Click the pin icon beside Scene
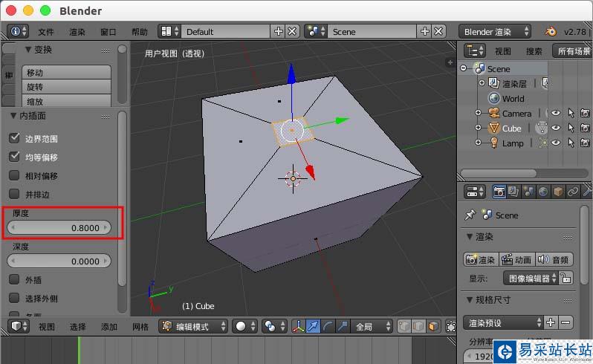Image resolution: width=593 pixels, height=364 pixels. pyautogui.click(x=469, y=215)
